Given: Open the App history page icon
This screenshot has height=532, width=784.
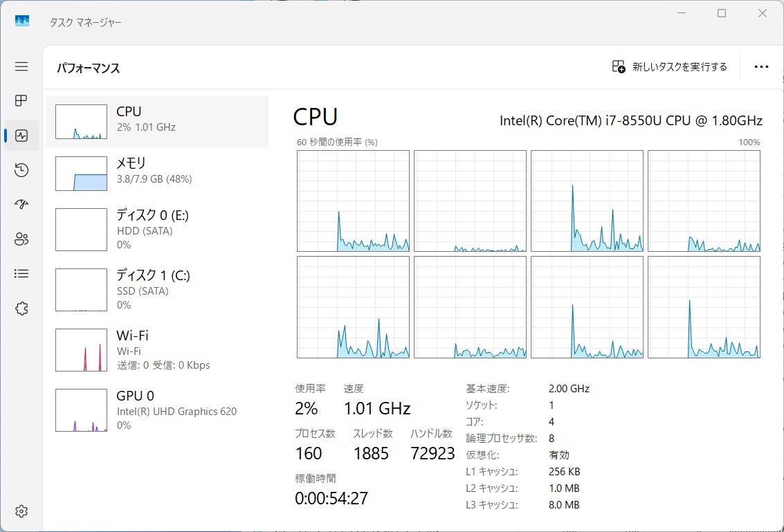Looking at the screenshot, I should click(x=21, y=170).
